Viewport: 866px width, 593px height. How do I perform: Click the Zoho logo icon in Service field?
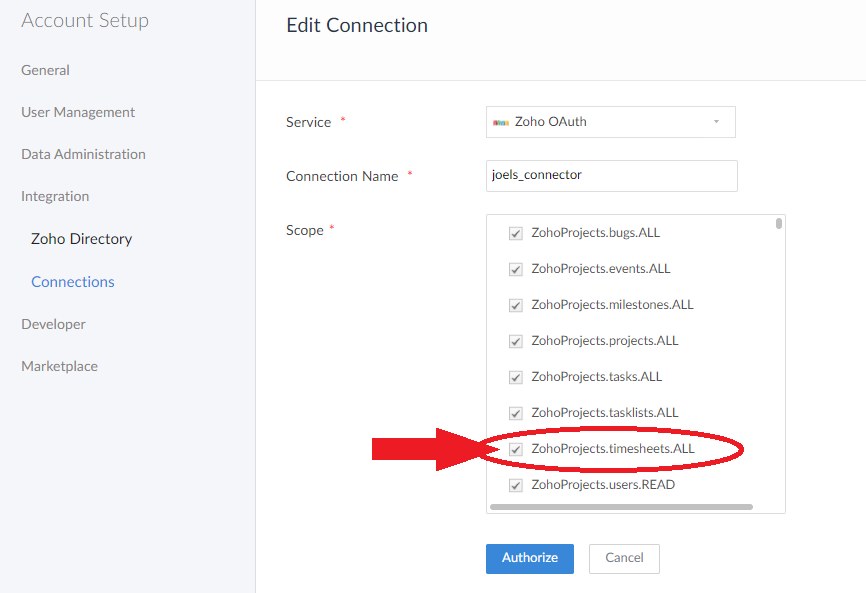pos(501,122)
